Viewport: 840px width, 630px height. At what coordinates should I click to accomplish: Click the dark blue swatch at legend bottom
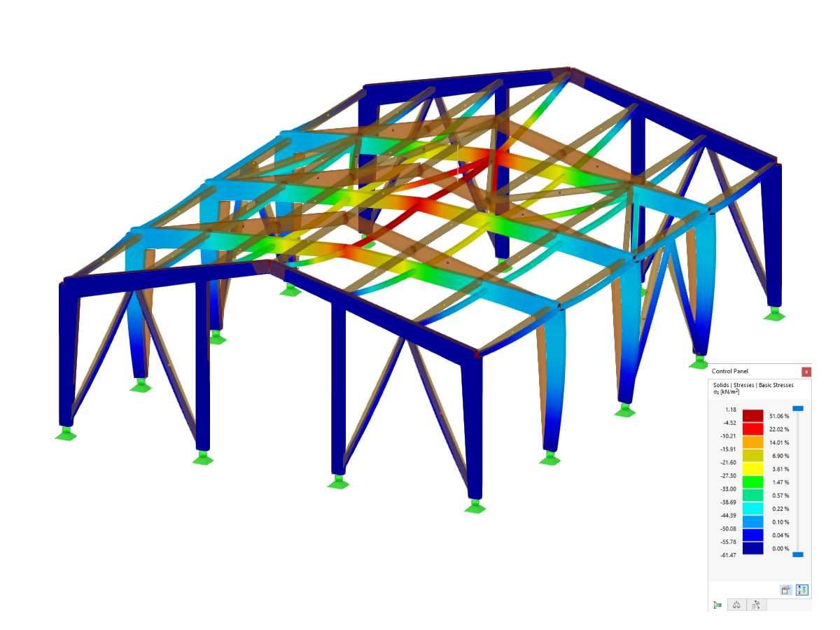pos(752,547)
